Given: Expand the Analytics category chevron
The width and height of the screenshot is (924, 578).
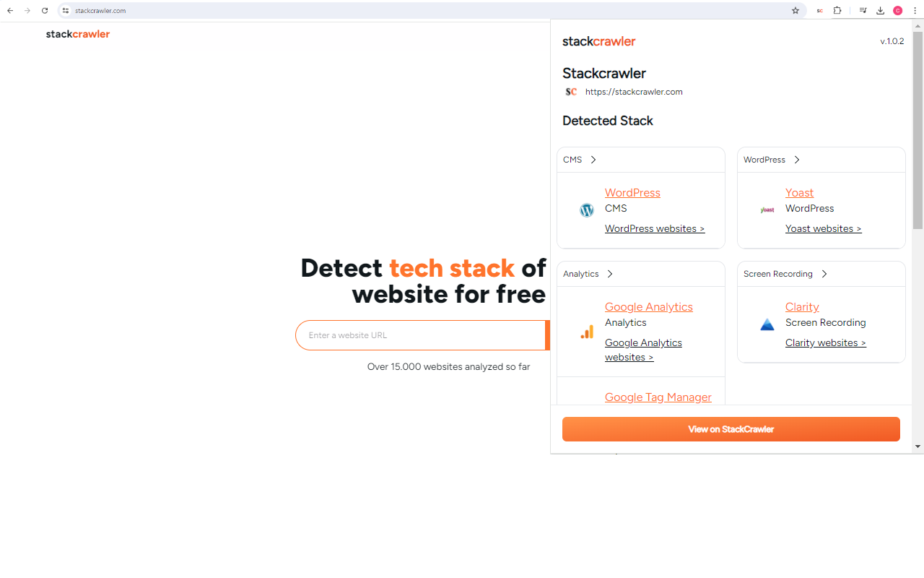Looking at the screenshot, I should [x=610, y=274].
